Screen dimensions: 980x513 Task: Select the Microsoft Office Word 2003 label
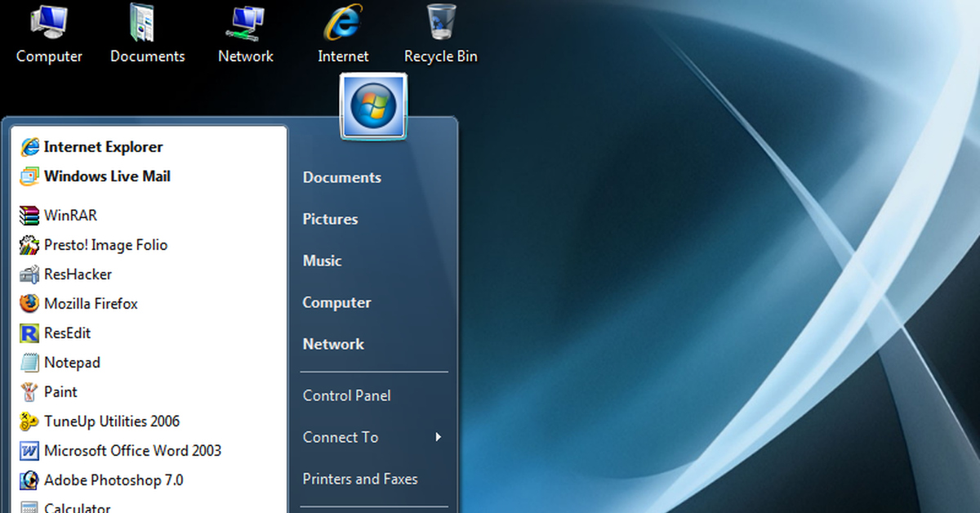tap(132, 451)
